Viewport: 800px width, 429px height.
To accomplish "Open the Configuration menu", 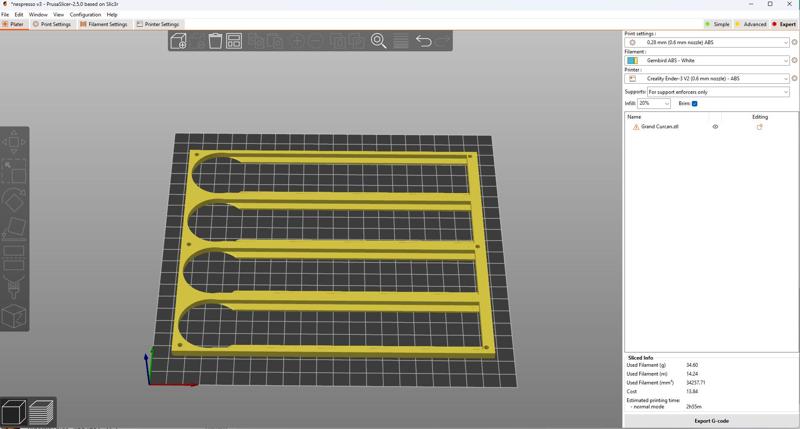I will (x=85, y=15).
